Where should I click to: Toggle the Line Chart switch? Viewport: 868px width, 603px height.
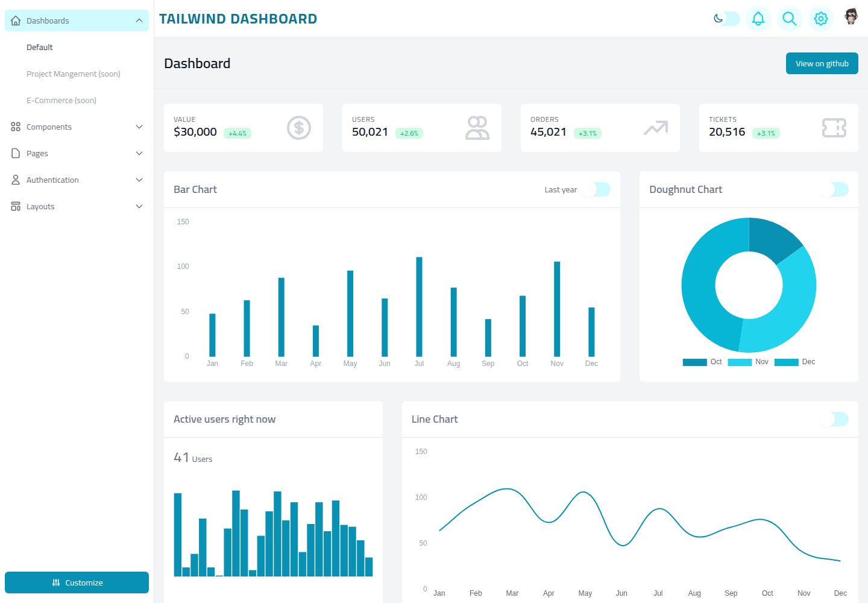coord(834,419)
